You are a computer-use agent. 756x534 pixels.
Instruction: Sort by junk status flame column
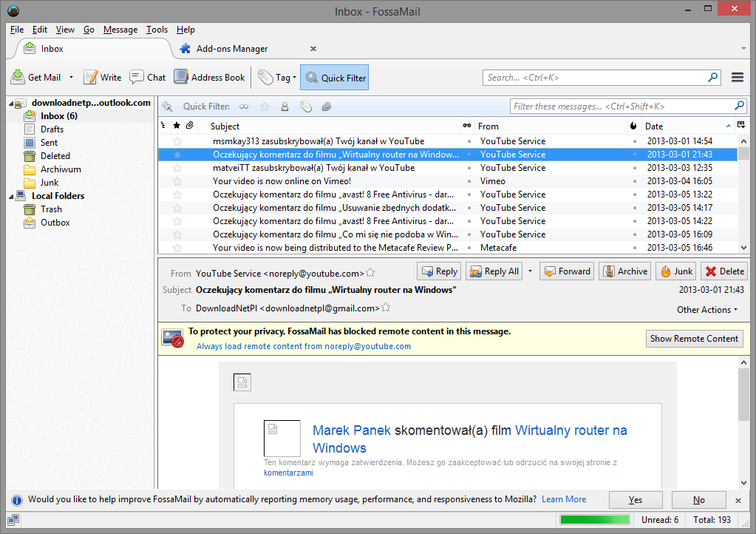click(633, 126)
